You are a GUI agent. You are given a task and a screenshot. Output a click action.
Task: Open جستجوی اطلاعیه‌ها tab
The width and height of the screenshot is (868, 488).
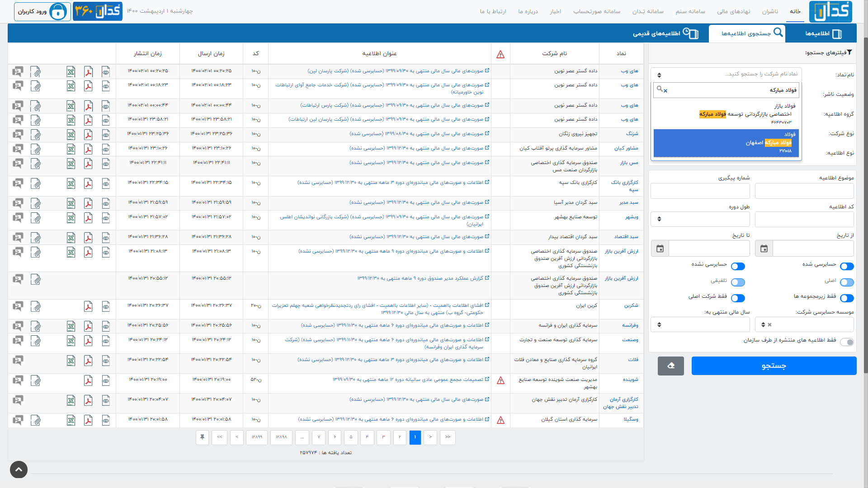coord(747,33)
